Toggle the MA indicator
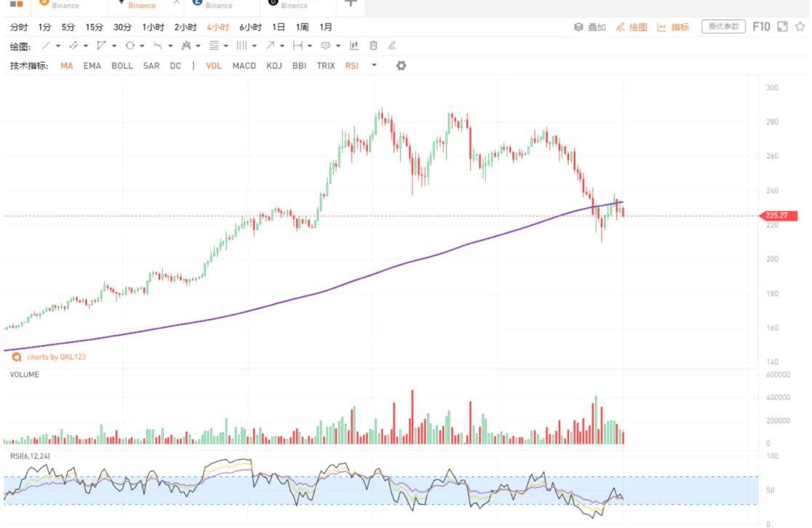This screenshot has height=528, width=812. [x=67, y=66]
